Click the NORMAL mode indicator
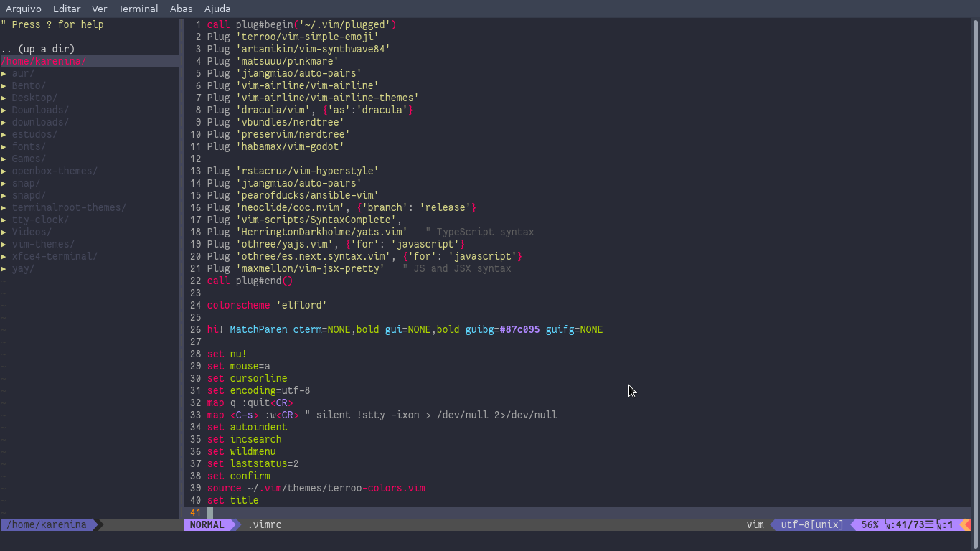The height and width of the screenshot is (551, 980). click(x=207, y=524)
